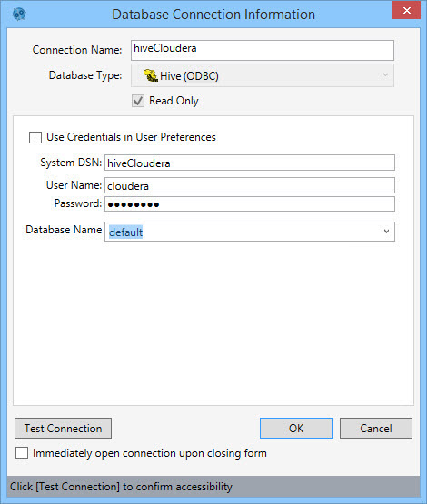
Task: Enable Use Credentials in User Preferences
Action: click(x=35, y=137)
